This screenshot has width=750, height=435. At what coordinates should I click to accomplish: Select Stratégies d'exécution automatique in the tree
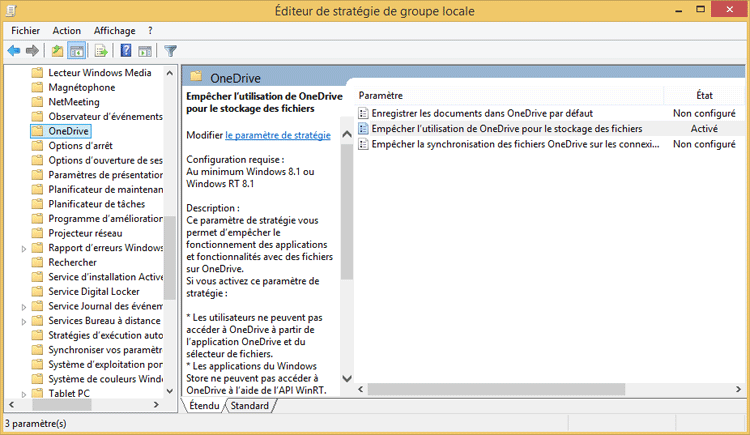click(x=105, y=335)
